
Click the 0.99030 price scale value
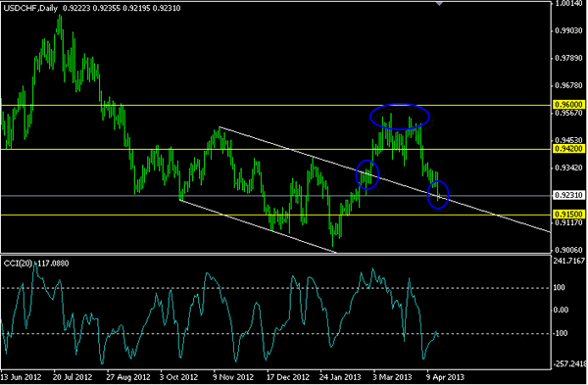pos(569,30)
